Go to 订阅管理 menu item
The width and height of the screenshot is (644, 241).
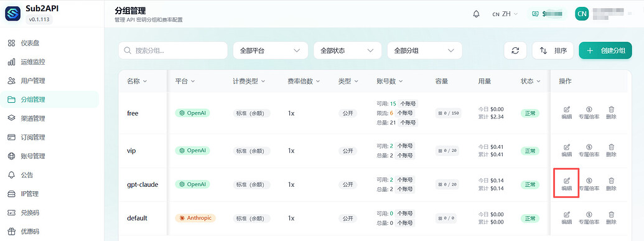(x=49, y=138)
